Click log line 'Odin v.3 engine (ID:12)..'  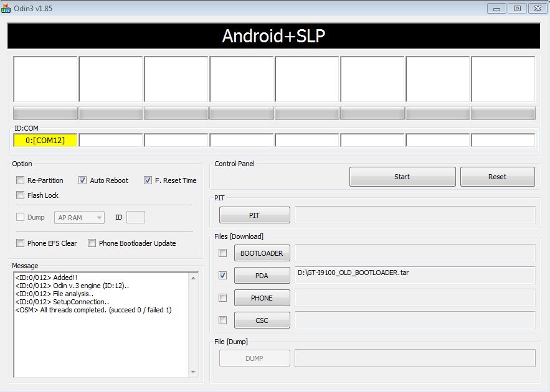pos(72,286)
